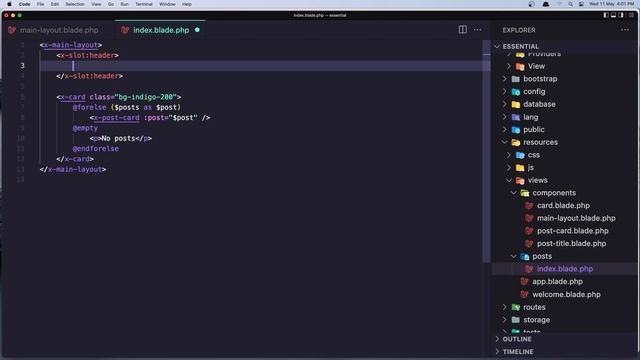Click the components folder icon
The image size is (640, 360).
click(524, 193)
